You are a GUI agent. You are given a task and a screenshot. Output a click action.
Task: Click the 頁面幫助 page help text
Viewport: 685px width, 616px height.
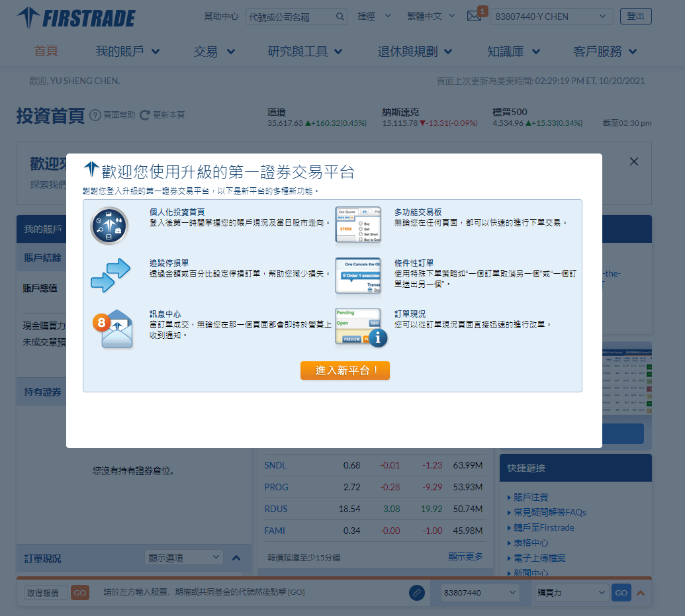[119, 115]
